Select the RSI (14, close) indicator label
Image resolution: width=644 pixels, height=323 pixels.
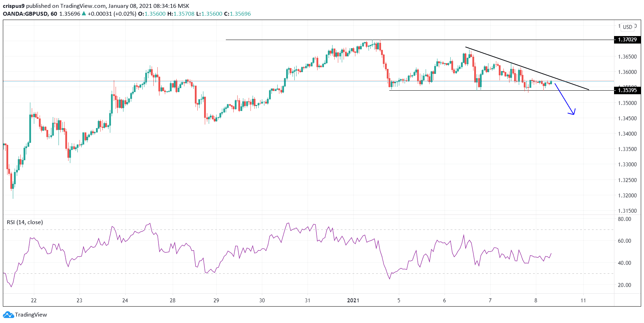click(x=25, y=222)
